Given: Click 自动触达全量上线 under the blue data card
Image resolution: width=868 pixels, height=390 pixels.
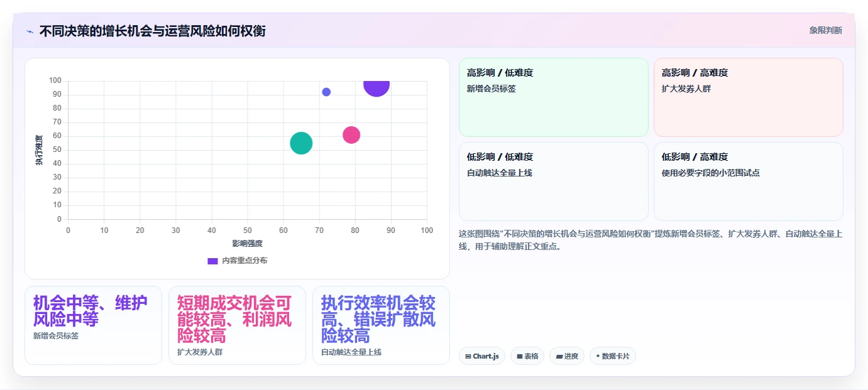Looking at the screenshot, I should [x=351, y=352].
